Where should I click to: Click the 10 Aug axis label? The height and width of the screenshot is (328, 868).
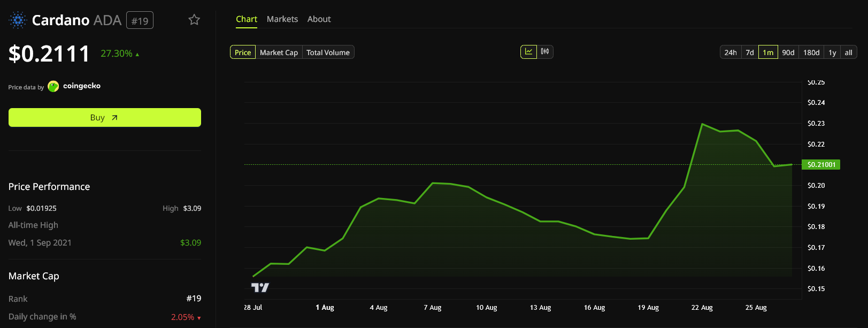[487, 308]
